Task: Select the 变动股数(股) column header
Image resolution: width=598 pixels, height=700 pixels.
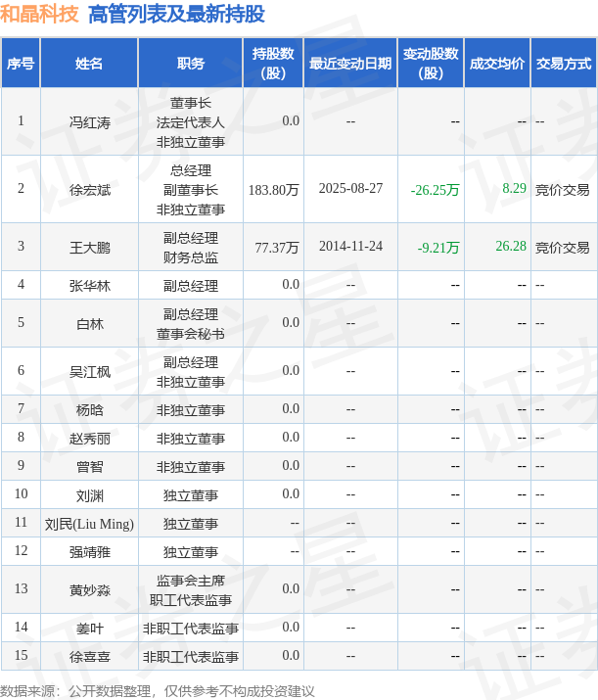Action: tap(431, 64)
